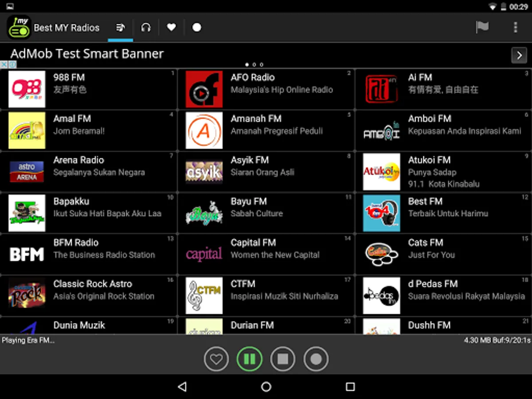Select the Best FM logo
Viewport: 532px width, 399px height.
click(x=381, y=213)
